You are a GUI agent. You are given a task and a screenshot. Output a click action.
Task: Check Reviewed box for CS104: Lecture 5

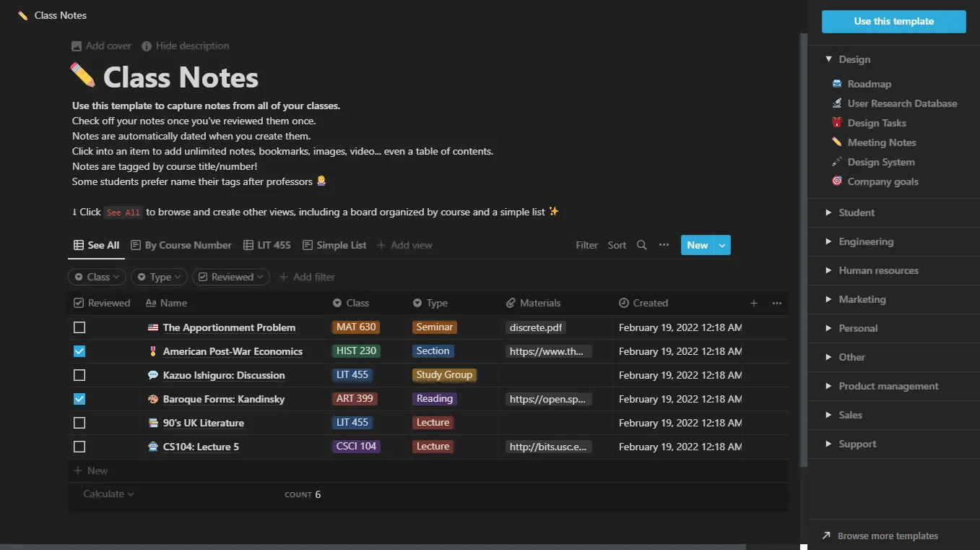click(79, 447)
